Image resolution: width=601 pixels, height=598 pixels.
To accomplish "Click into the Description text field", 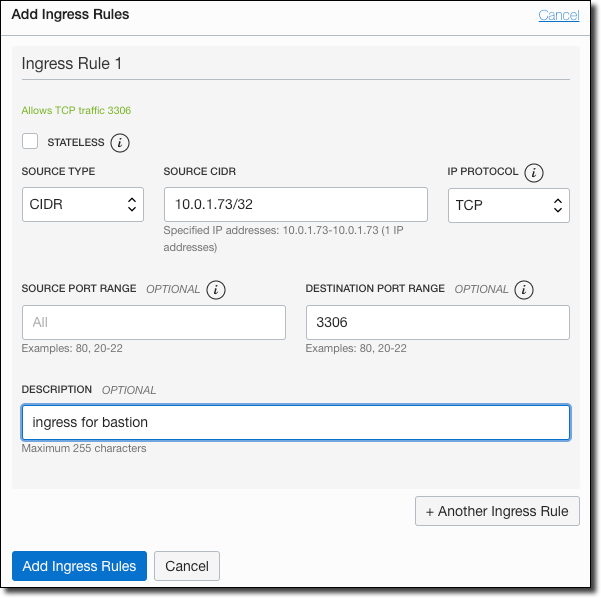I will coord(296,422).
